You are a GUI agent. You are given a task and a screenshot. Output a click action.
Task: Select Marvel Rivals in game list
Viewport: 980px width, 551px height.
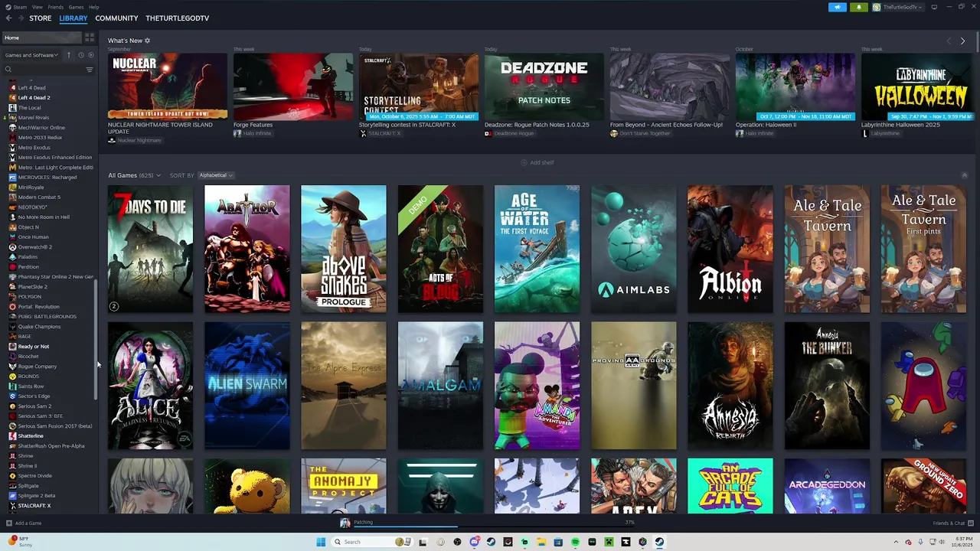(51, 118)
